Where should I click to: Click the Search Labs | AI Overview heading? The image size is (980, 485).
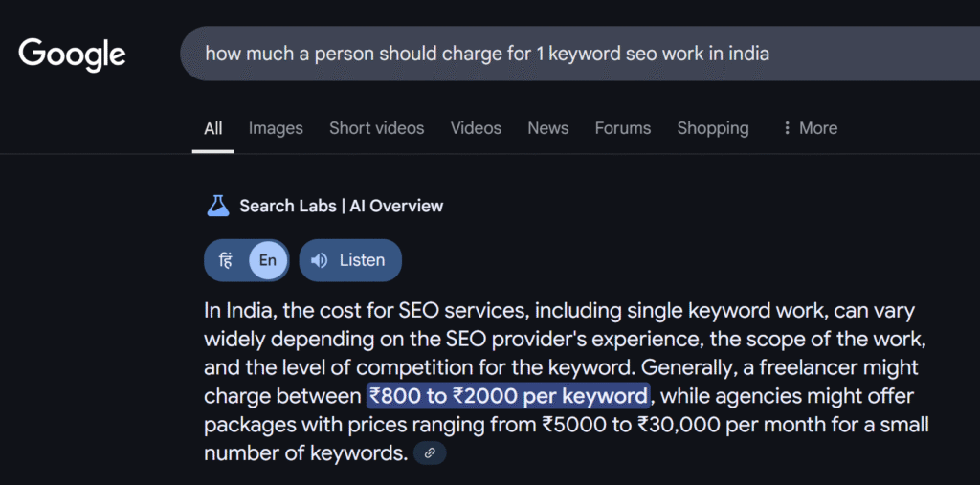(x=342, y=206)
